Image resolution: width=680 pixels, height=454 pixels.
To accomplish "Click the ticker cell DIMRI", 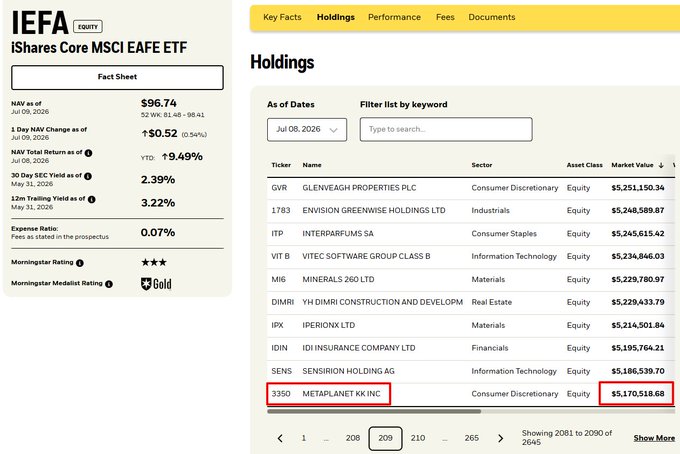I will [282, 302].
